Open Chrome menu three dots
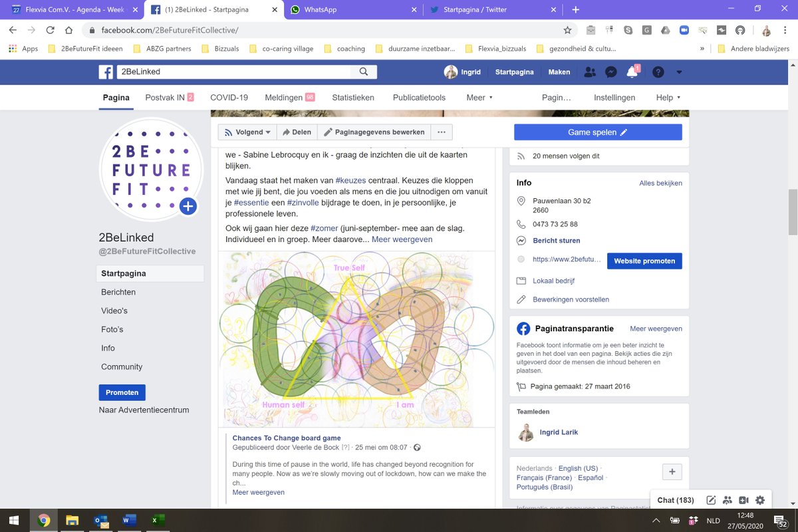The width and height of the screenshot is (798, 532). pyautogui.click(x=785, y=30)
